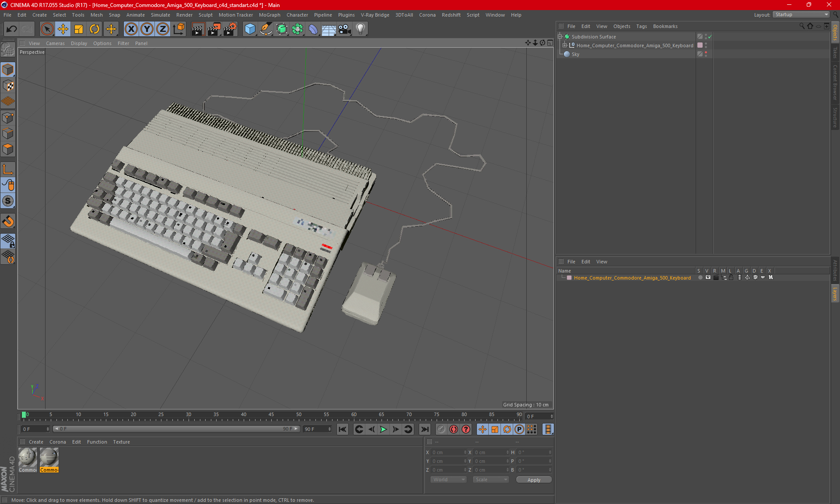840x504 pixels.
Task: Switch to Polygons mode
Action: tap(8, 149)
